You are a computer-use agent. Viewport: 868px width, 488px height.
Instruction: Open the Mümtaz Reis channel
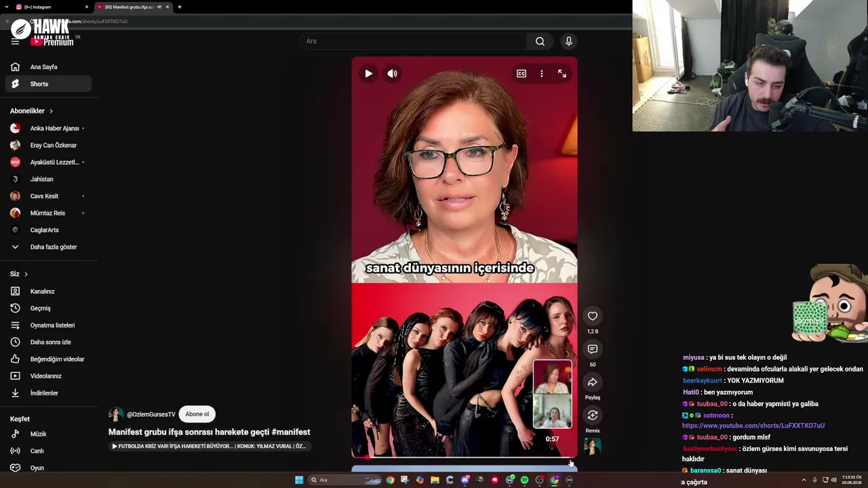pyautogui.click(x=48, y=213)
